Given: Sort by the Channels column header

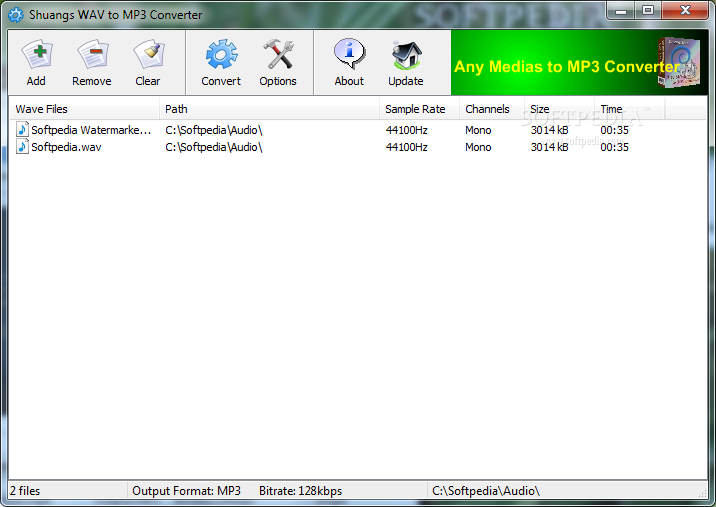Looking at the screenshot, I should (492, 109).
